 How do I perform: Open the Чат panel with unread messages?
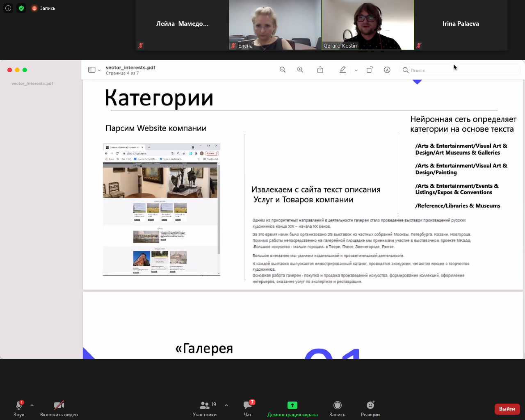coord(248,408)
